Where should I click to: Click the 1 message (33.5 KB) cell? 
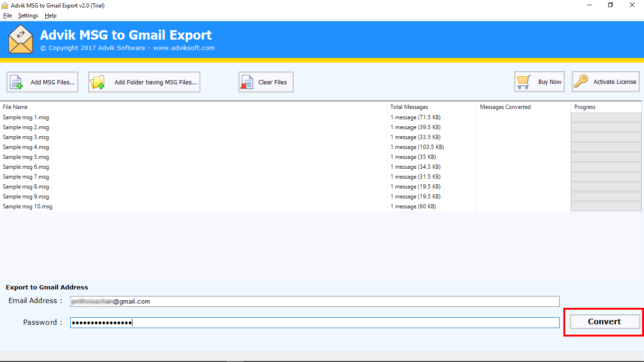[415, 137]
